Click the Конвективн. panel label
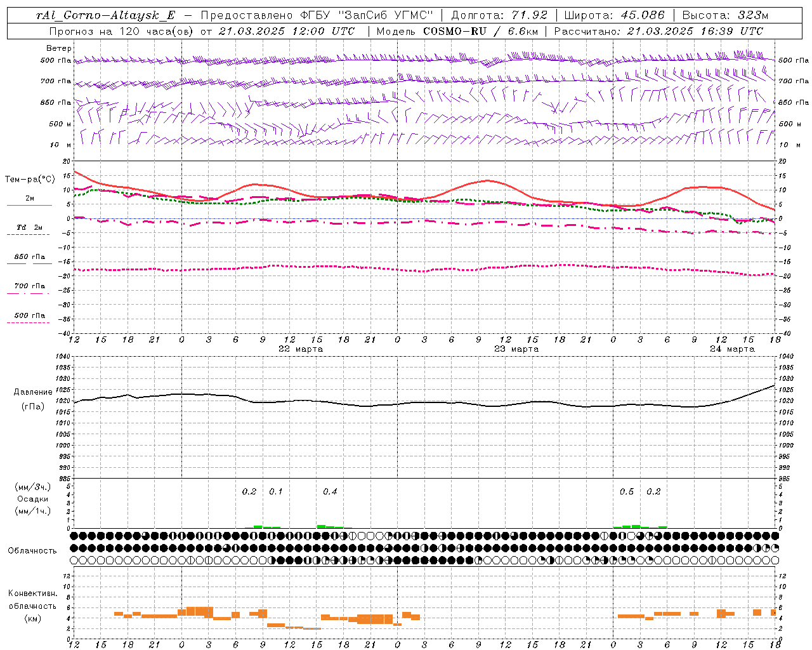This screenshot has height=650, width=812. tap(32, 594)
